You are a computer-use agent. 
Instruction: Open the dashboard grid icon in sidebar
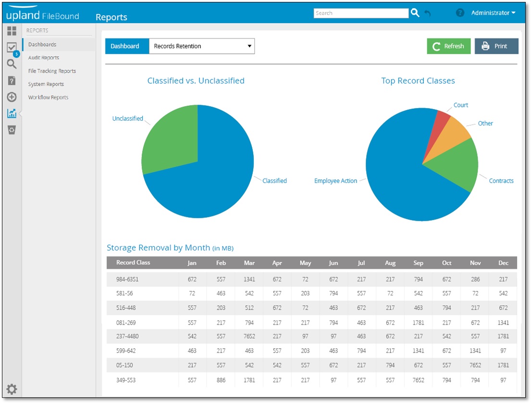click(12, 31)
